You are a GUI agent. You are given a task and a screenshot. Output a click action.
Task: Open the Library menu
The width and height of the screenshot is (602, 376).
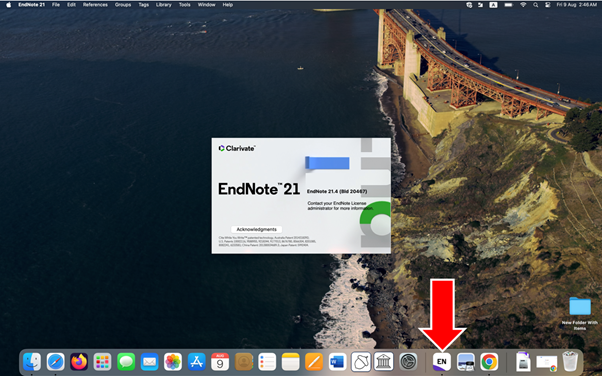point(164,5)
